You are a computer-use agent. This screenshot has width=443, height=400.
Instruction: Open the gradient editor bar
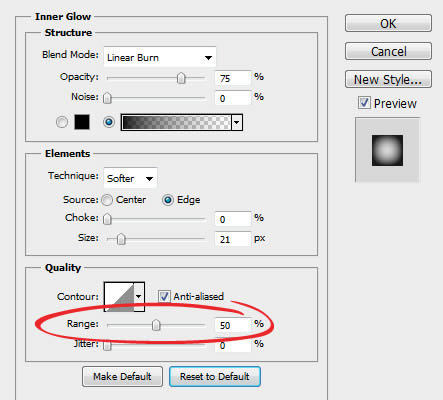[x=176, y=122]
